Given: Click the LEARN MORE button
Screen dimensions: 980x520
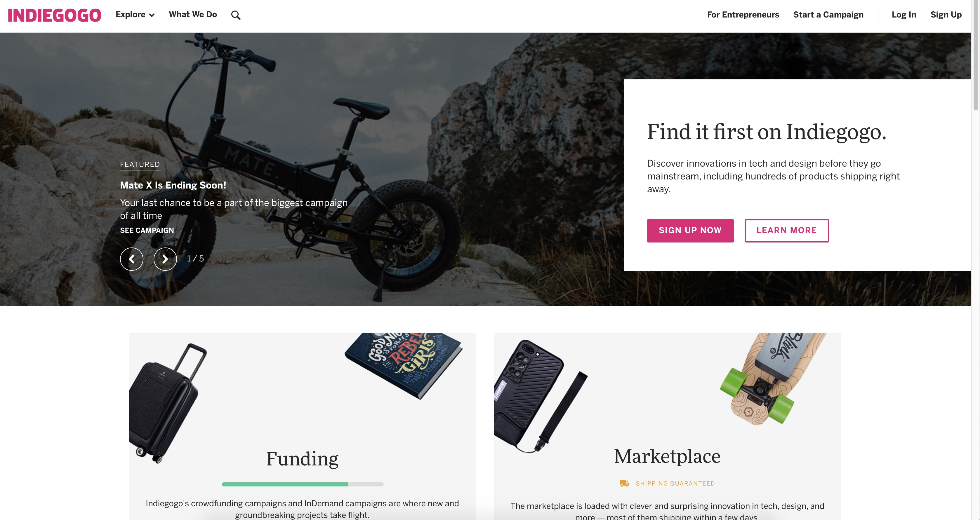Looking at the screenshot, I should pos(786,230).
